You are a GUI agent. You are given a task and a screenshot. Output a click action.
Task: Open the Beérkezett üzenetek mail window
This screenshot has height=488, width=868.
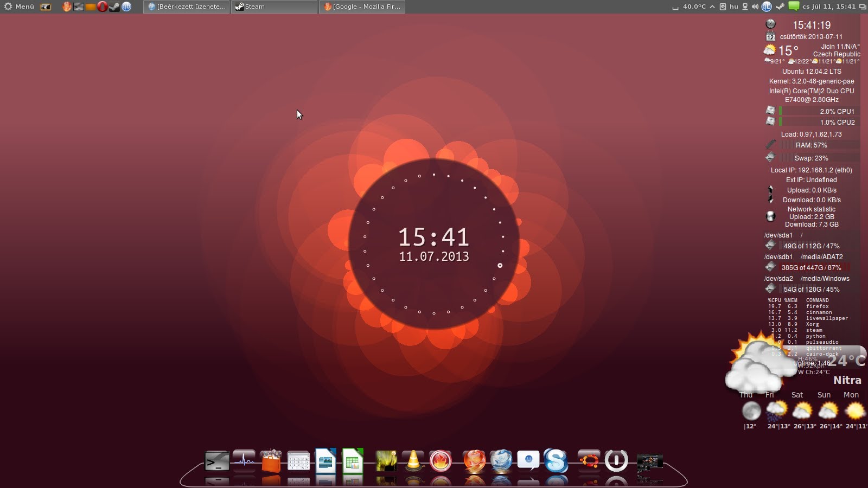187,7
